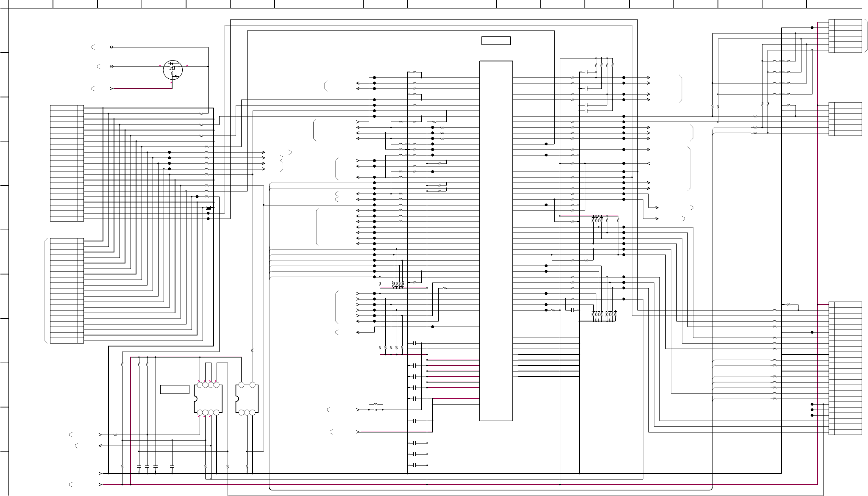Viewport: 868px width, 496px height.
Task: Click the empty label box above the main IC
Action: coord(496,41)
